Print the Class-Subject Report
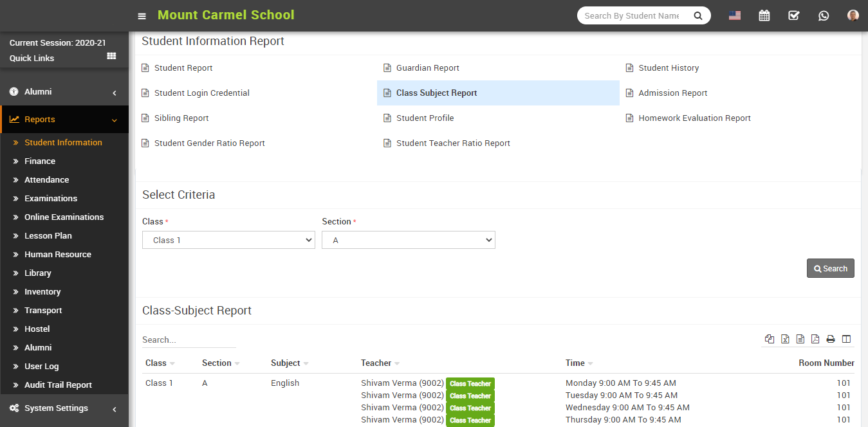This screenshot has height=427, width=868. pos(831,339)
